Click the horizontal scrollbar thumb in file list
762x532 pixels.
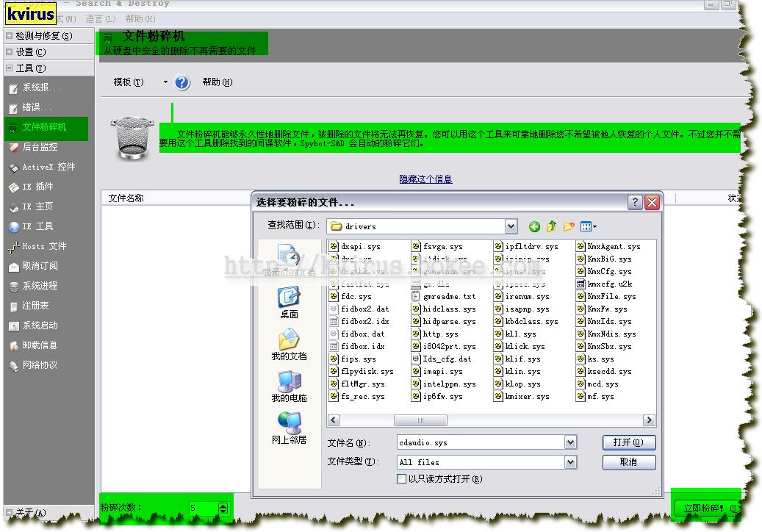pyautogui.click(x=420, y=420)
